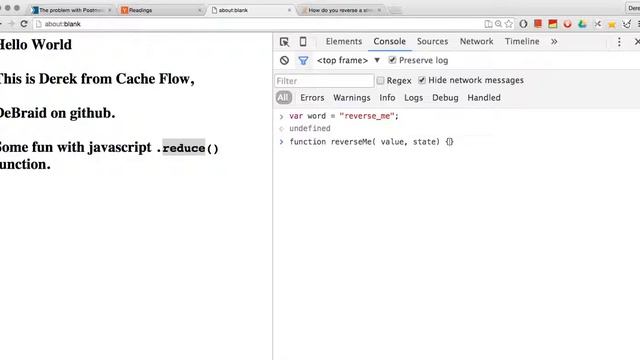Expand more DevTools tabs chevron
This screenshot has height=360, width=640.
[x=554, y=42]
